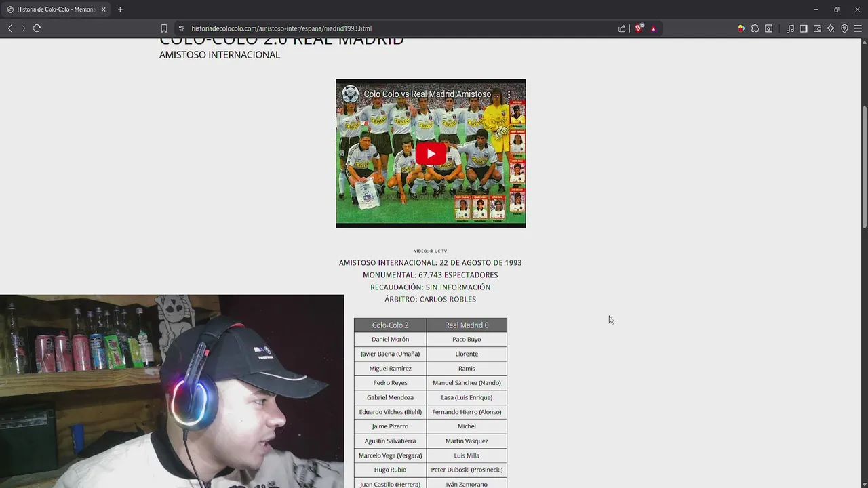The image size is (868, 488).
Task: Select Jaime Pizarro table cell
Action: [390, 426]
